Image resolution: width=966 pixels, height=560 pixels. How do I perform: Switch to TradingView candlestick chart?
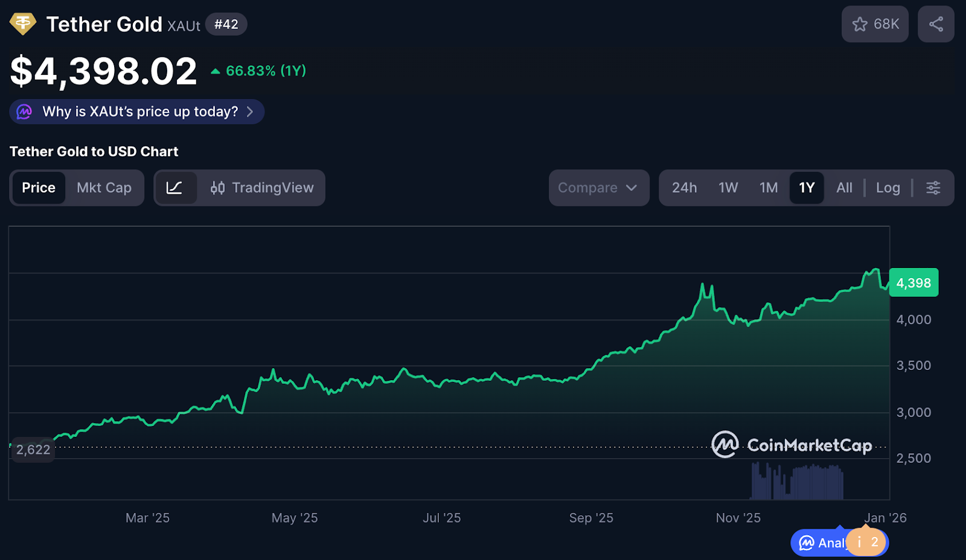pyautogui.click(x=262, y=188)
